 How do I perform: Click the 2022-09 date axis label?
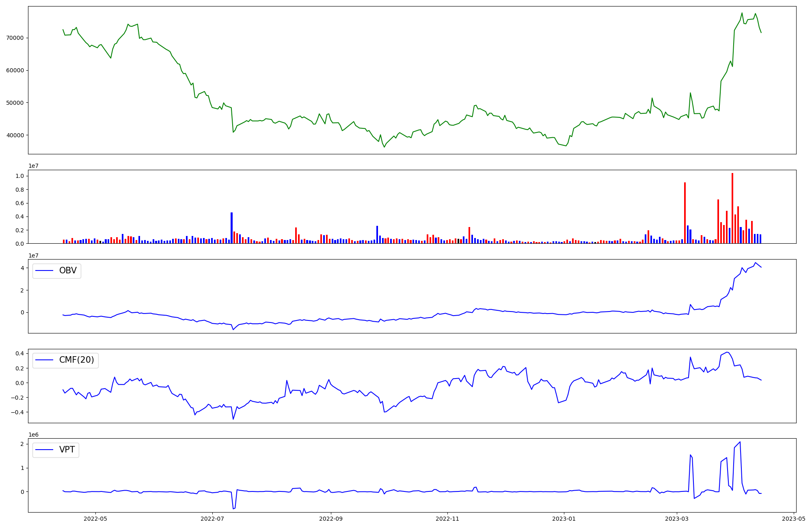click(331, 519)
